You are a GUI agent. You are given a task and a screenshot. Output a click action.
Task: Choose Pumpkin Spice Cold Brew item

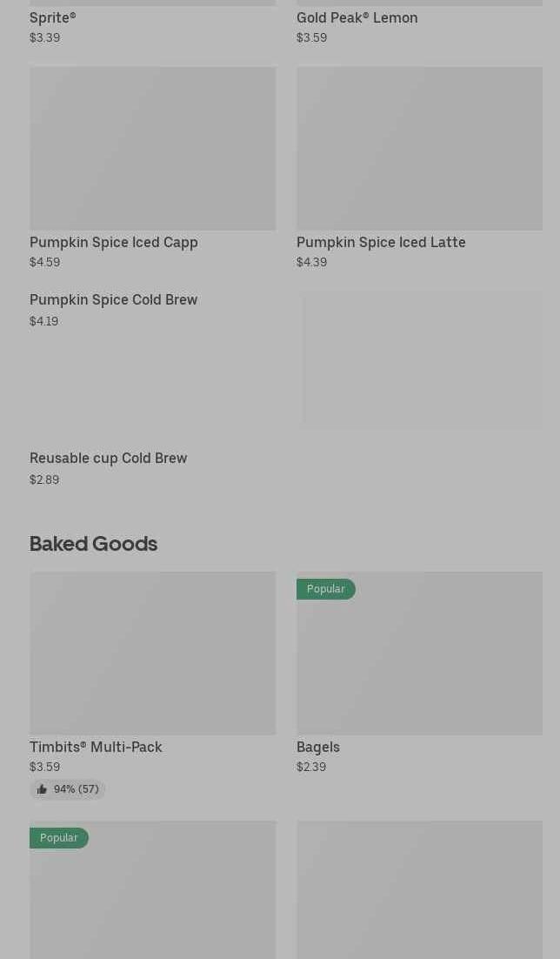tap(114, 299)
